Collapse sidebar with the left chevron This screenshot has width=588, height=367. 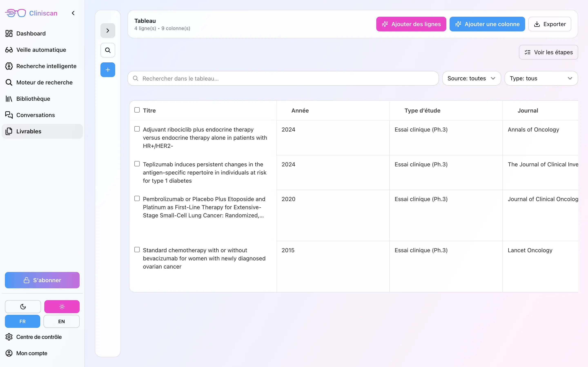click(x=73, y=13)
